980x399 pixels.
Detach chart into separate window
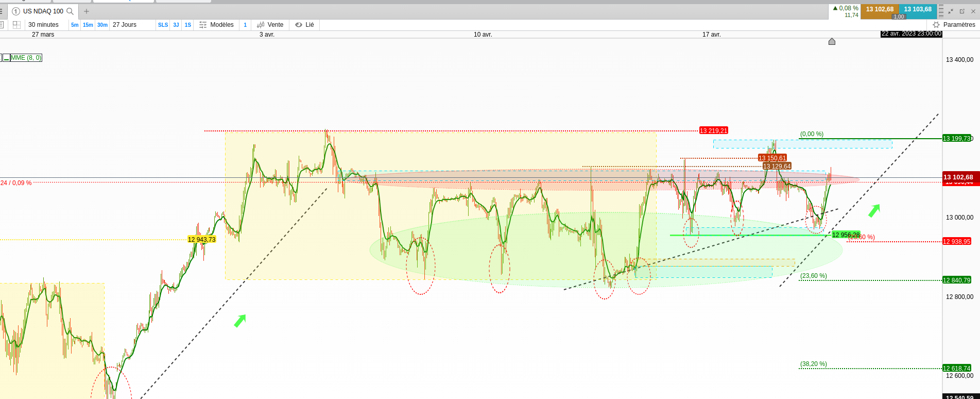point(962,11)
